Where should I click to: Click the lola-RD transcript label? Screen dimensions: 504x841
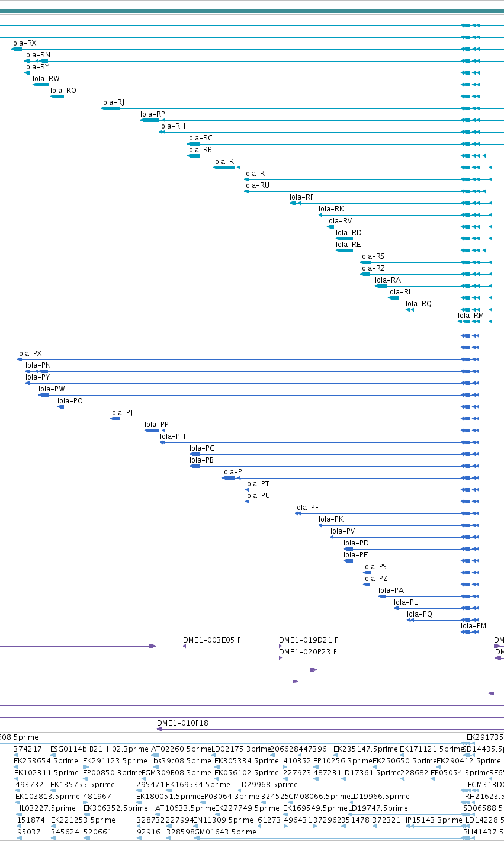[x=349, y=233]
